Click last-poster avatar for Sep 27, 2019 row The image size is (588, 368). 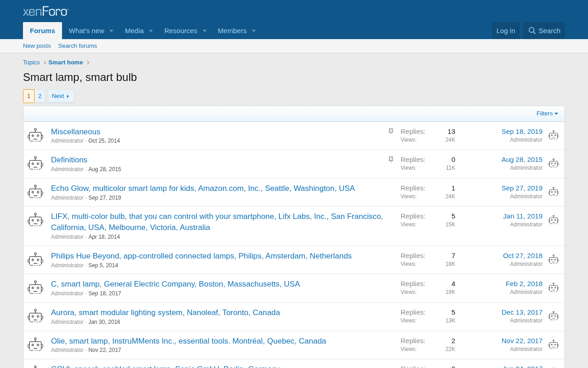554,192
